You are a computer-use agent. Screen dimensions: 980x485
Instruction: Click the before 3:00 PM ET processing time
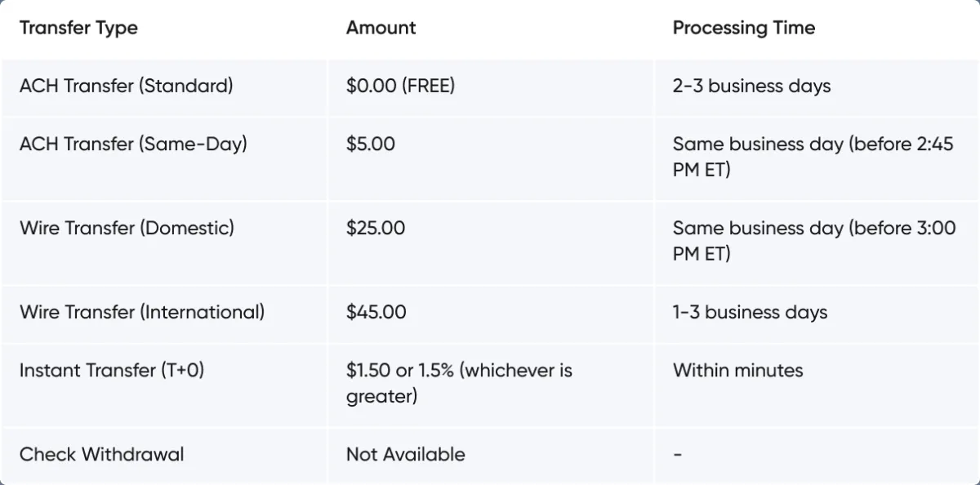(x=813, y=241)
